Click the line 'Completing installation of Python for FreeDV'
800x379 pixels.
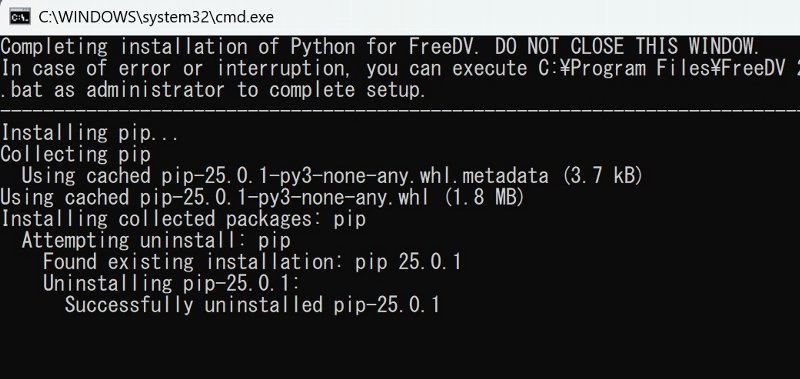[x=242, y=47]
